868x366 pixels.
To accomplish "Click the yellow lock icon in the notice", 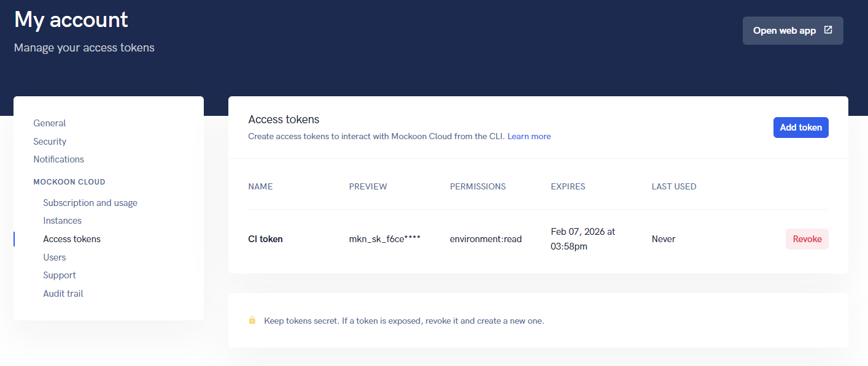I will 252,320.
